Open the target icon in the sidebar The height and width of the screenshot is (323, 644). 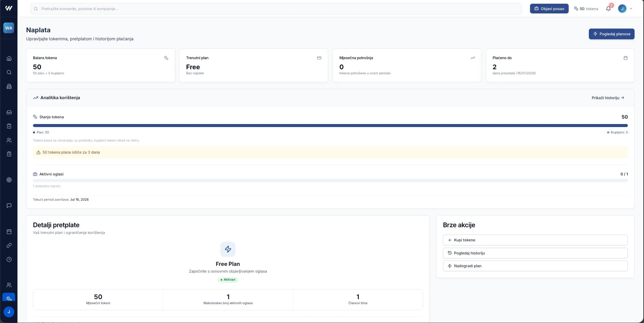pos(9,180)
